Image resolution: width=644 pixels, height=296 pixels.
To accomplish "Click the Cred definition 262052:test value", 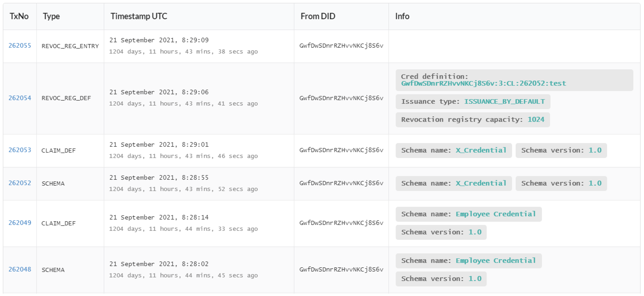I will pyautogui.click(x=483, y=83).
